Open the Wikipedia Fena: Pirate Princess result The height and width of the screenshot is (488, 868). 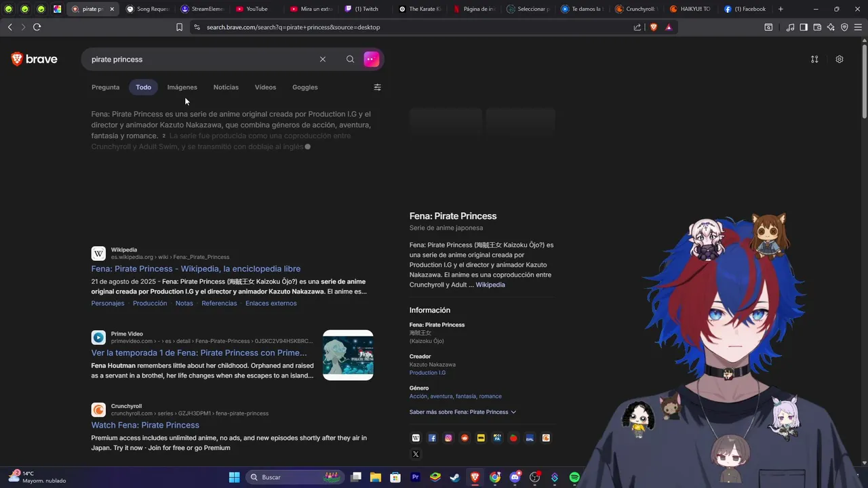(x=196, y=269)
